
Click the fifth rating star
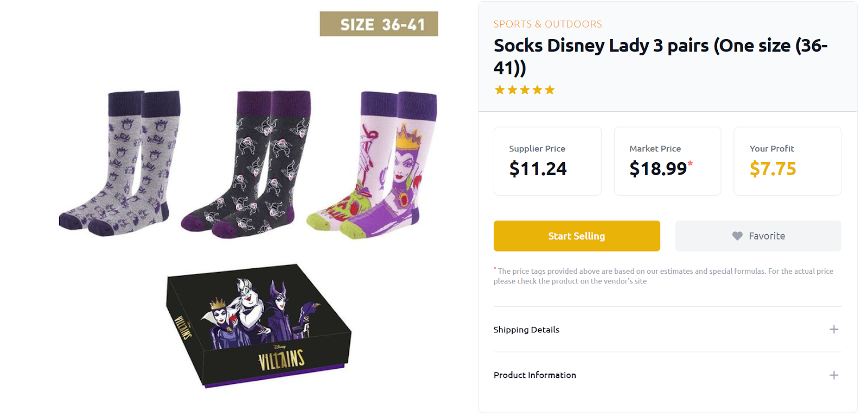pyautogui.click(x=550, y=90)
